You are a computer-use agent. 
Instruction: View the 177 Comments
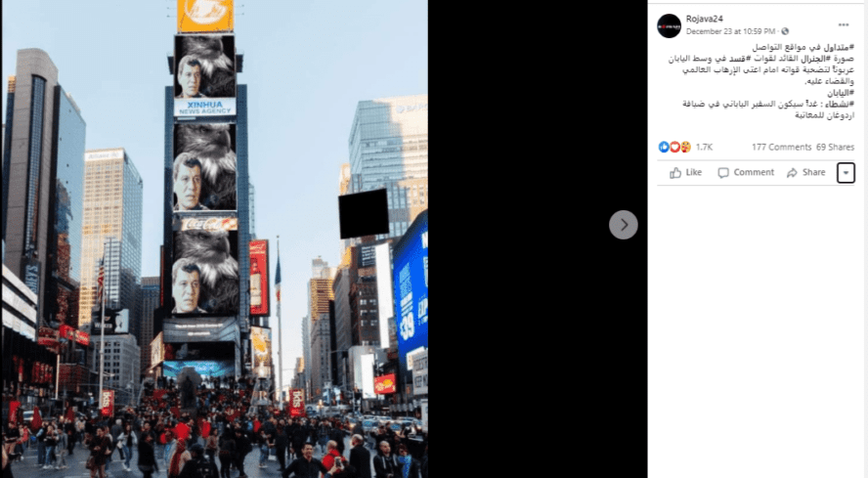click(x=781, y=147)
